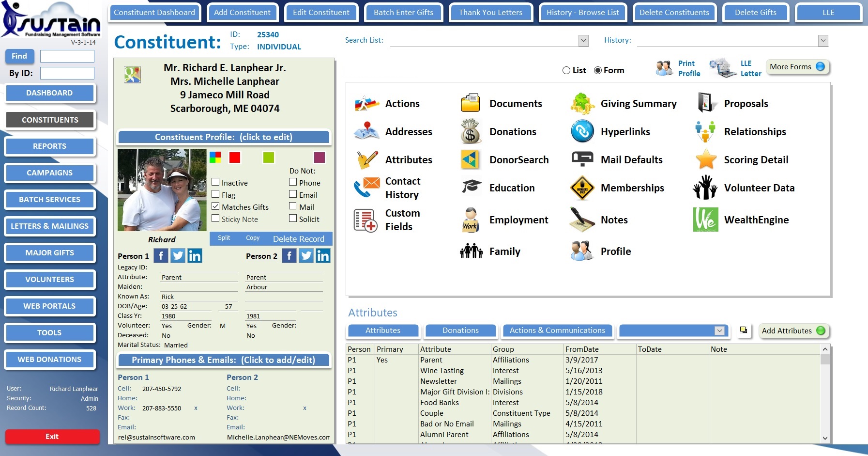Click the Add Attributes button
868x456 pixels.
pos(793,330)
